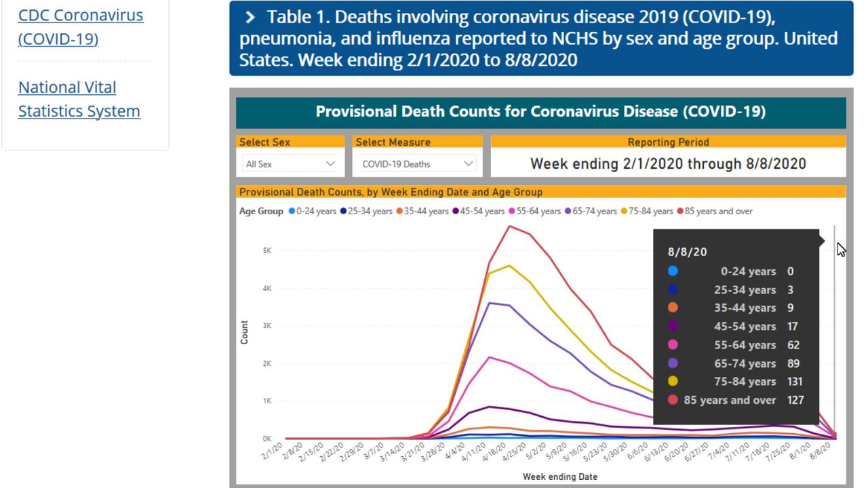Open the National Vital Statistics System link

click(79, 99)
